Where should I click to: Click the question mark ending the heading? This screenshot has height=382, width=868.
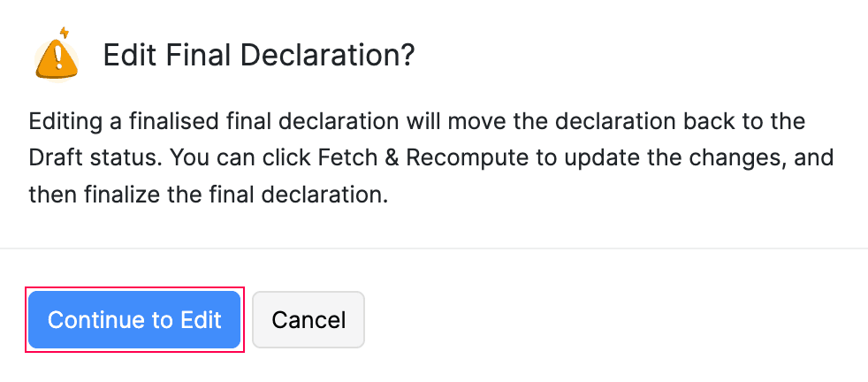tap(408, 57)
